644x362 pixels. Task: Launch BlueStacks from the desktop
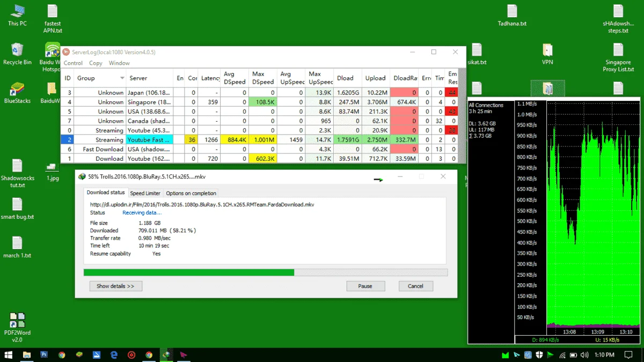(x=17, y=92)
